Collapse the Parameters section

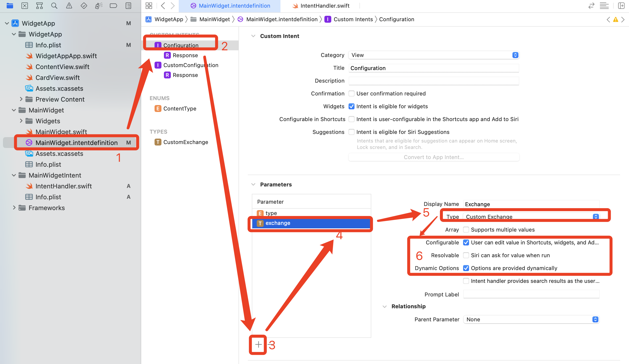click(253, 184)
